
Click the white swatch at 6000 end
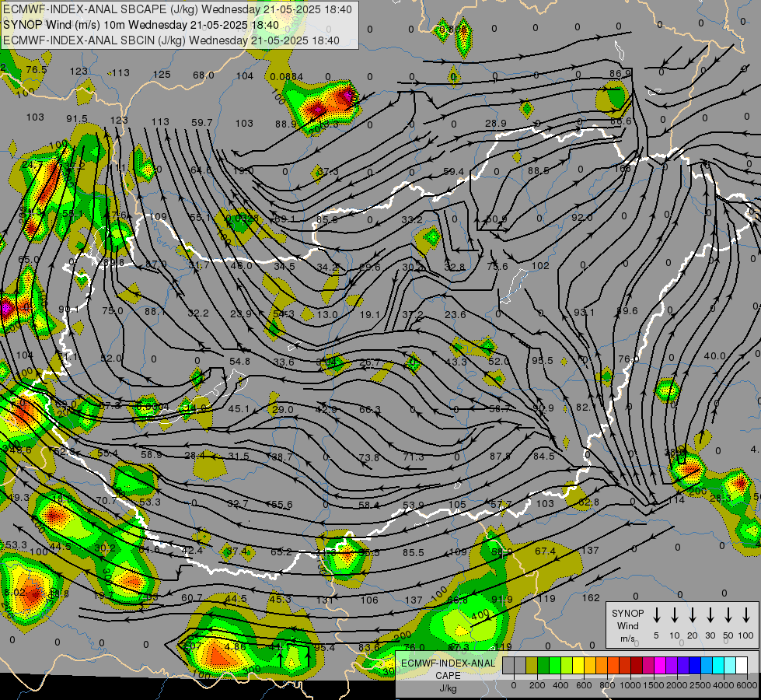tap(741, 666)
